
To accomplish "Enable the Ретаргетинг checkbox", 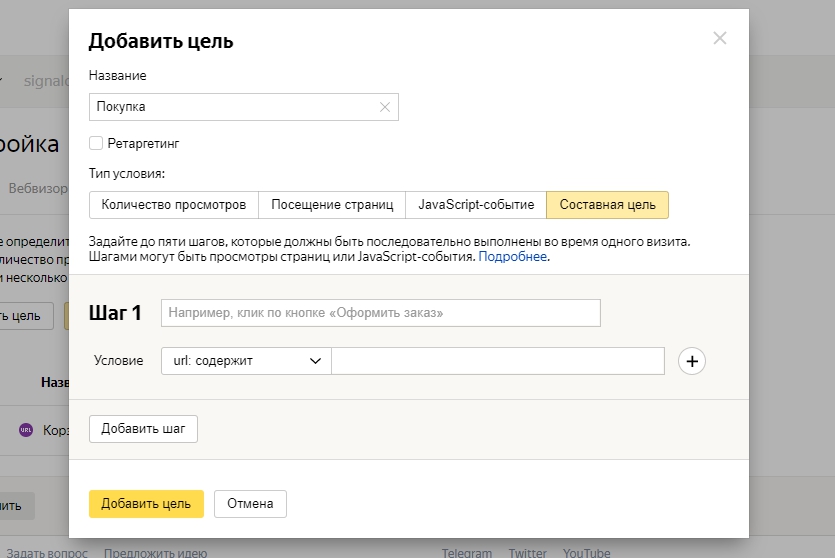I will coord(96,143).
